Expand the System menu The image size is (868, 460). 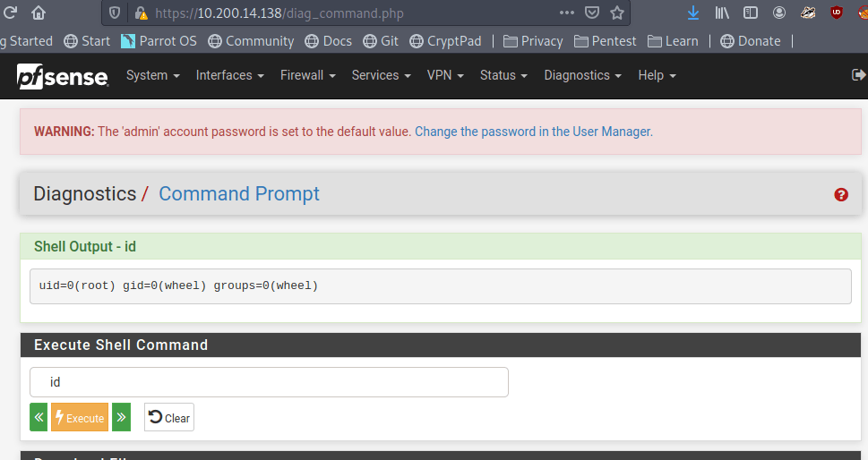click(152, 76)
